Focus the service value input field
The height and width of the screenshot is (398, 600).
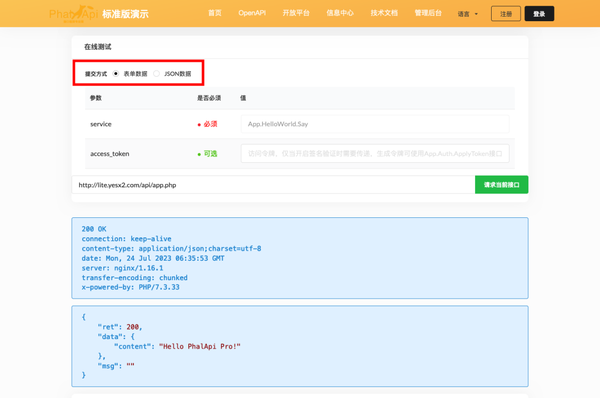pos(375,124)
